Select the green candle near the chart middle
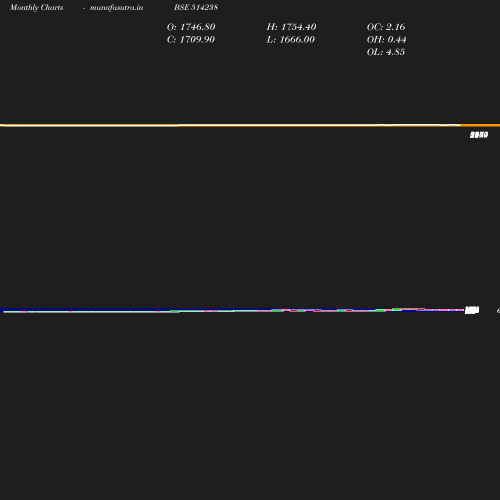Viewport: 500px width, 500px height. pos(277,310)
